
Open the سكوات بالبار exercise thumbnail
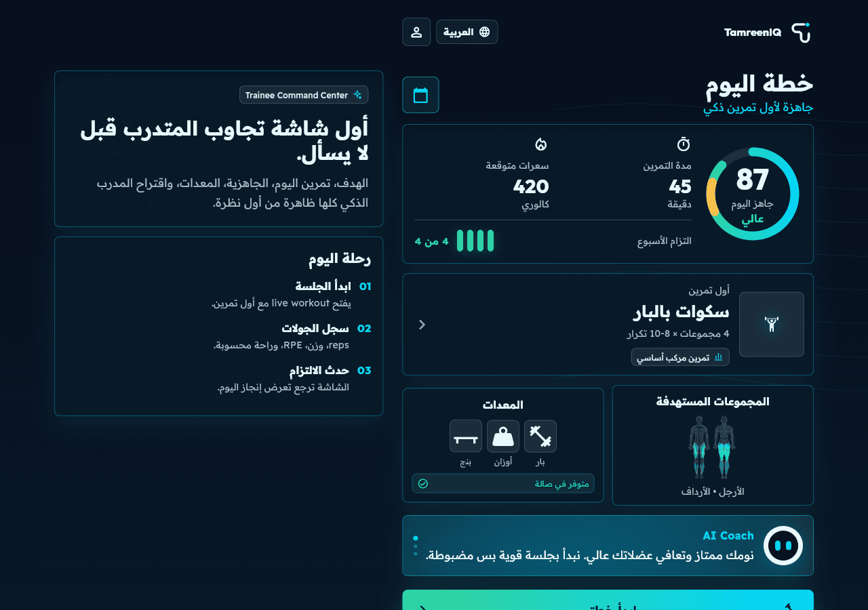[x=772, y=325]
